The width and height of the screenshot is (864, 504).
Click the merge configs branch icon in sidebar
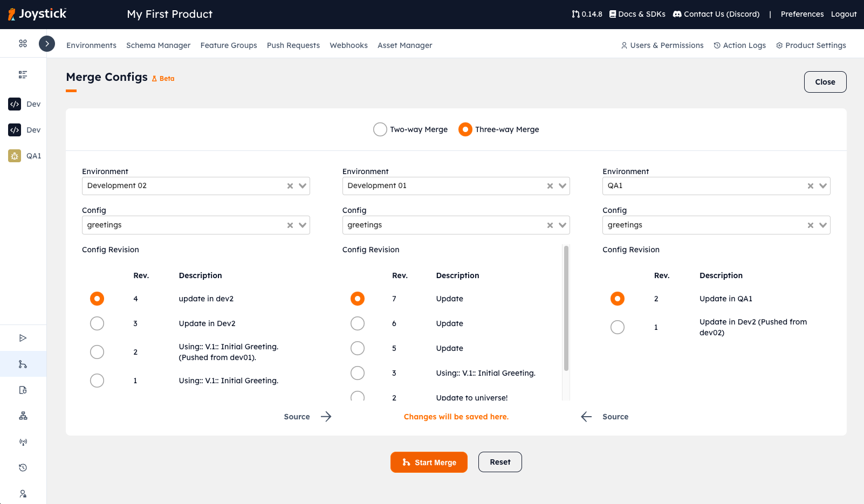[23, 364]
